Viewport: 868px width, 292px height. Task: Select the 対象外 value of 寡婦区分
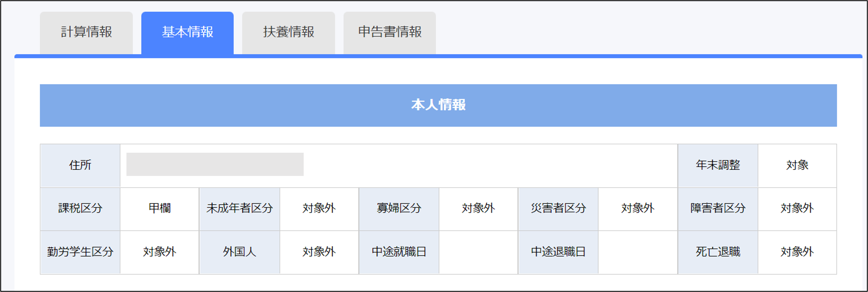479,209
